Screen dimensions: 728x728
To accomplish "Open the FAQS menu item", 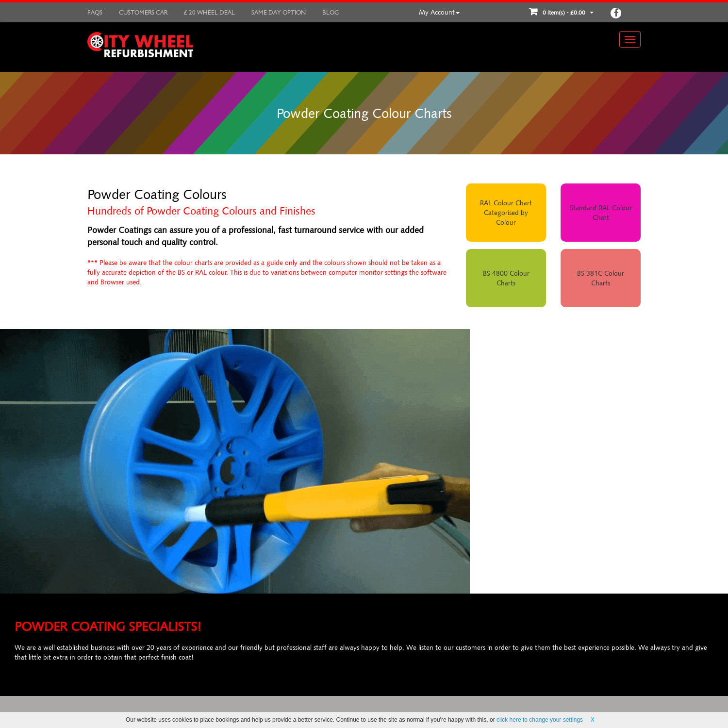I will click(95, 12).
